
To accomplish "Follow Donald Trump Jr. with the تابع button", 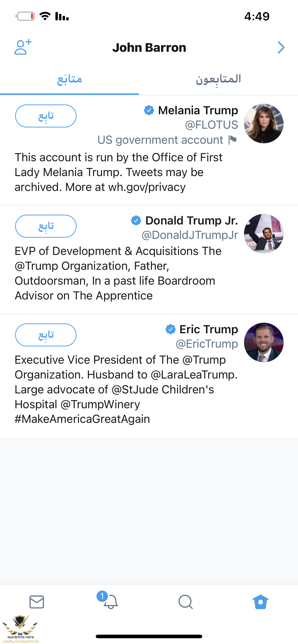I will 46,226.
